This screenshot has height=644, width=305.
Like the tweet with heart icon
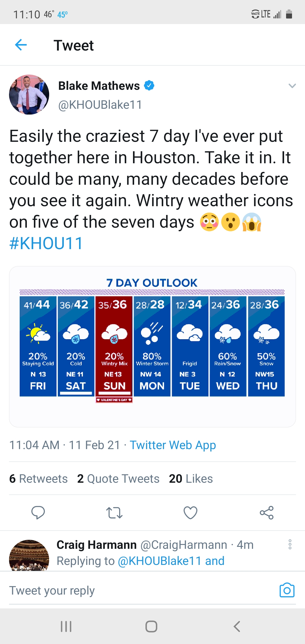[190, 513]
